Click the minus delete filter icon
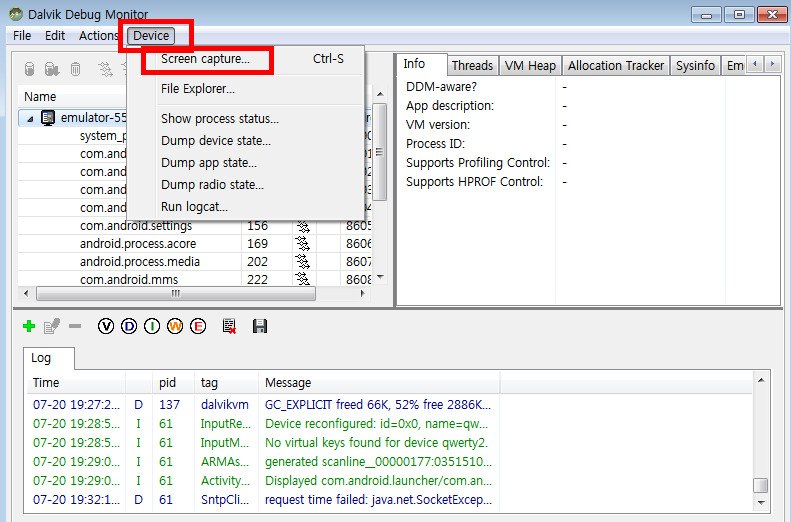This screenshot has width=791, height=522. tap(74, 326)
